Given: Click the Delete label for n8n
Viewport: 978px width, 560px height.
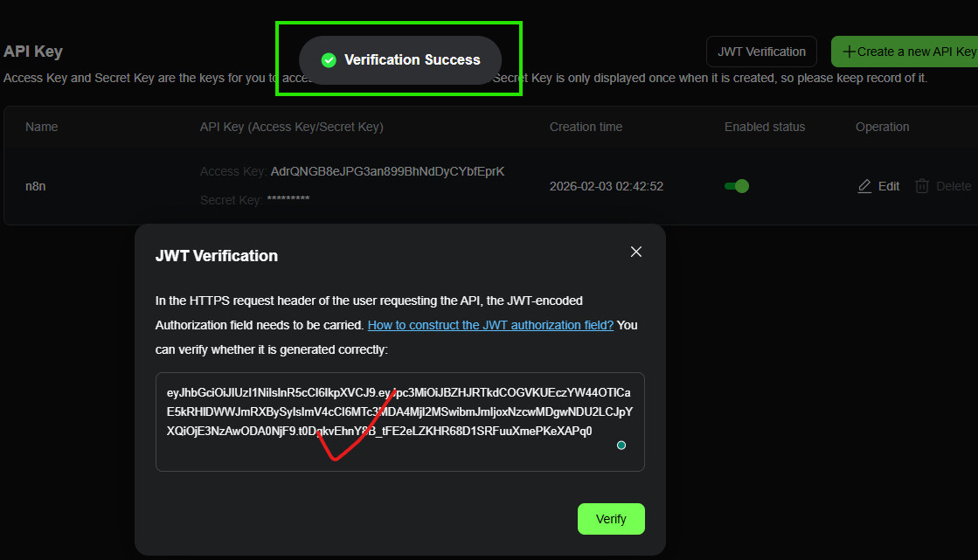Looking at the screenshot, I should (x=954, y=186).
